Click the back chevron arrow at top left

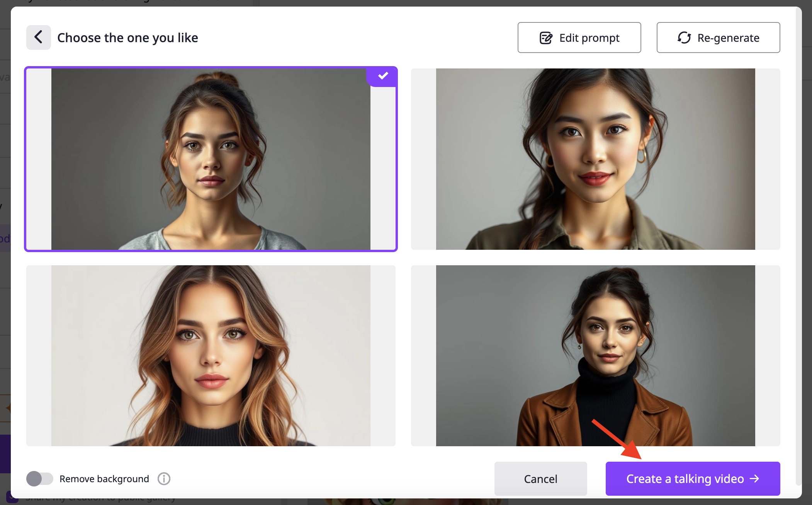(39, 37)
